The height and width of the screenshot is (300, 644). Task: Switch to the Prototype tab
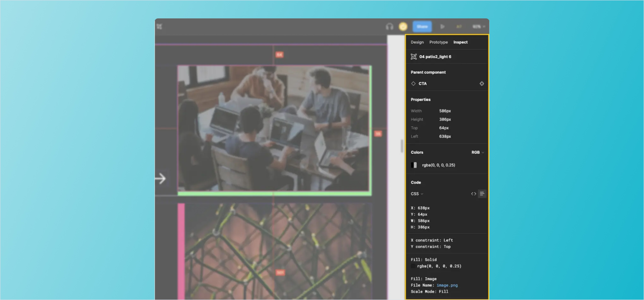click(x=439, y=42)
